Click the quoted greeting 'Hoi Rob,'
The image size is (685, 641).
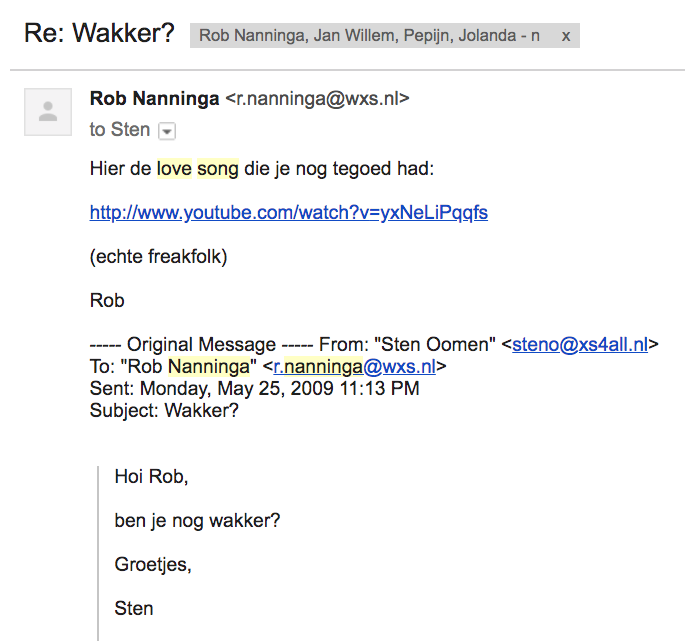(151, 477)
